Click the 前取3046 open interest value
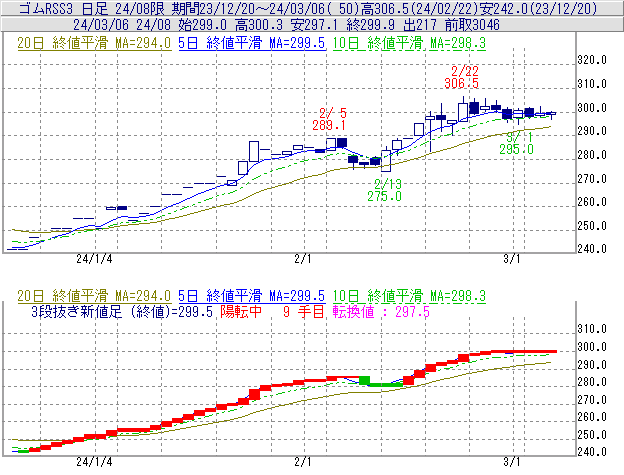The height and width of the screenshot is (475, 624). pos(472,25)
